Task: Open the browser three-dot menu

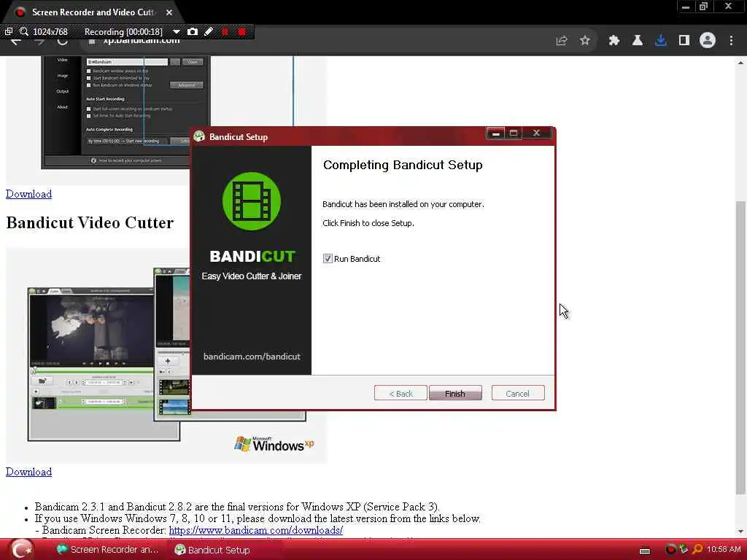Action: click(731, 41)
